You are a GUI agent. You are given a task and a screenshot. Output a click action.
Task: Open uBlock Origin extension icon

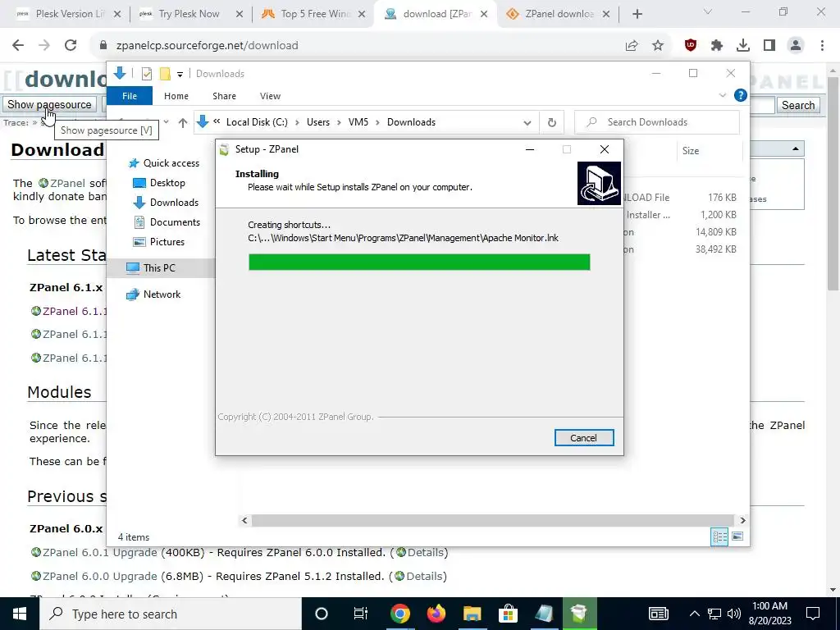pos(691,46)
